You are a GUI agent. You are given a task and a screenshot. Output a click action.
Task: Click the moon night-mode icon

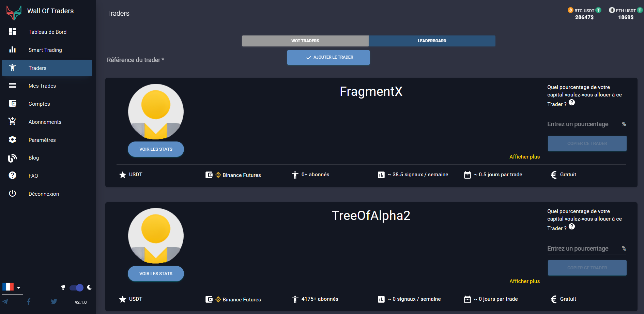(x=89, y=287)
